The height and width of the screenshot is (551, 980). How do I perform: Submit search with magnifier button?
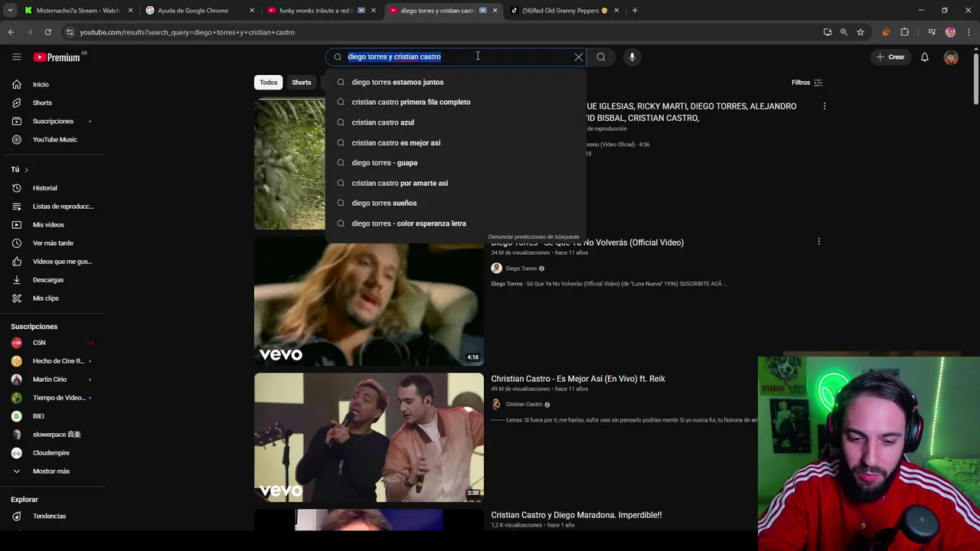[x=601, y=57]
